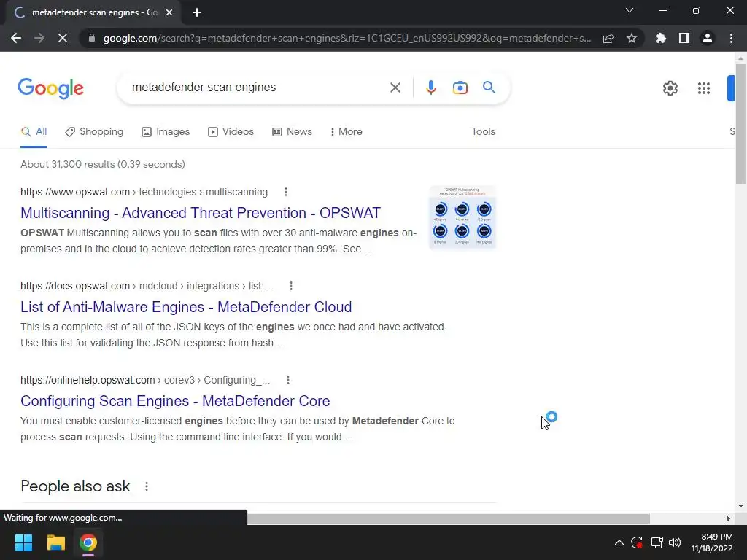Toggle the Chrome side panel
The image size is (747, 560).
tap(684, 38)
